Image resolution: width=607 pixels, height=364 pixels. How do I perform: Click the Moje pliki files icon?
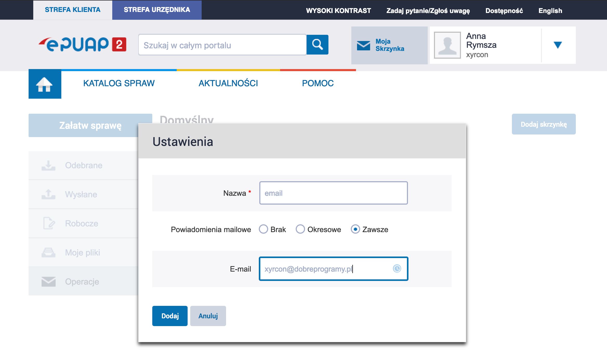(x=48, y=252)
